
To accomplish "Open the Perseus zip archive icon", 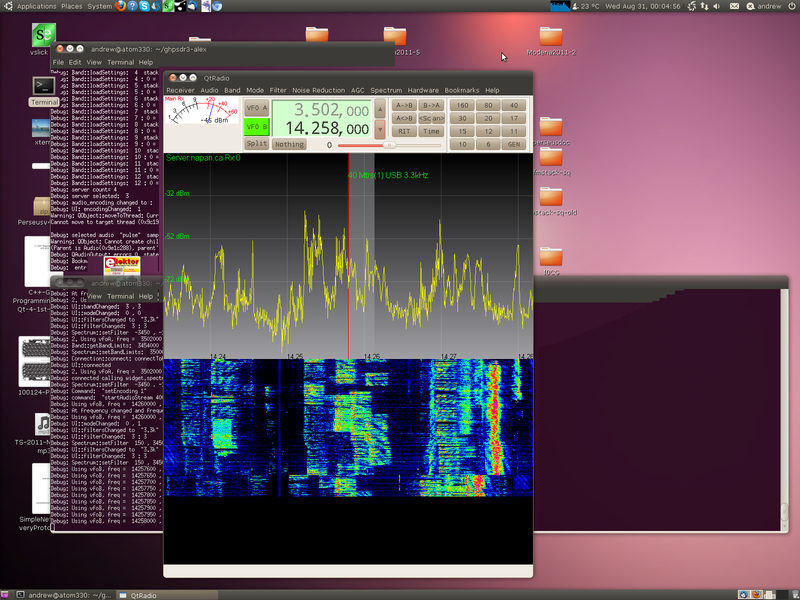I will pos(42,207).
